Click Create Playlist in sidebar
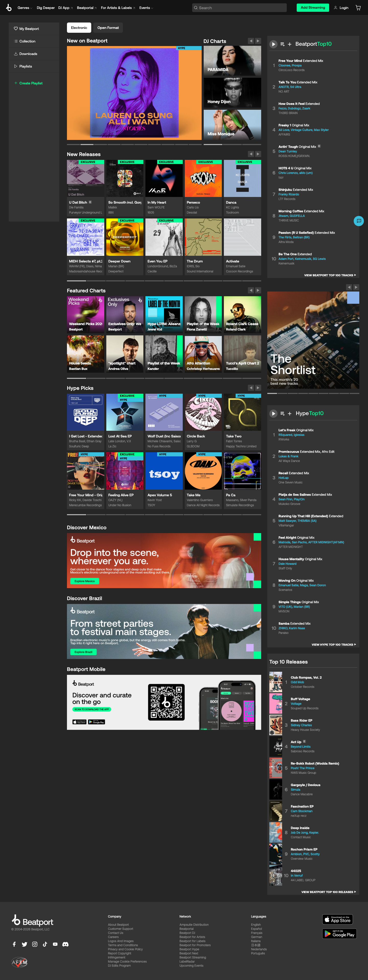368x980 pixels. click(29, 83)
